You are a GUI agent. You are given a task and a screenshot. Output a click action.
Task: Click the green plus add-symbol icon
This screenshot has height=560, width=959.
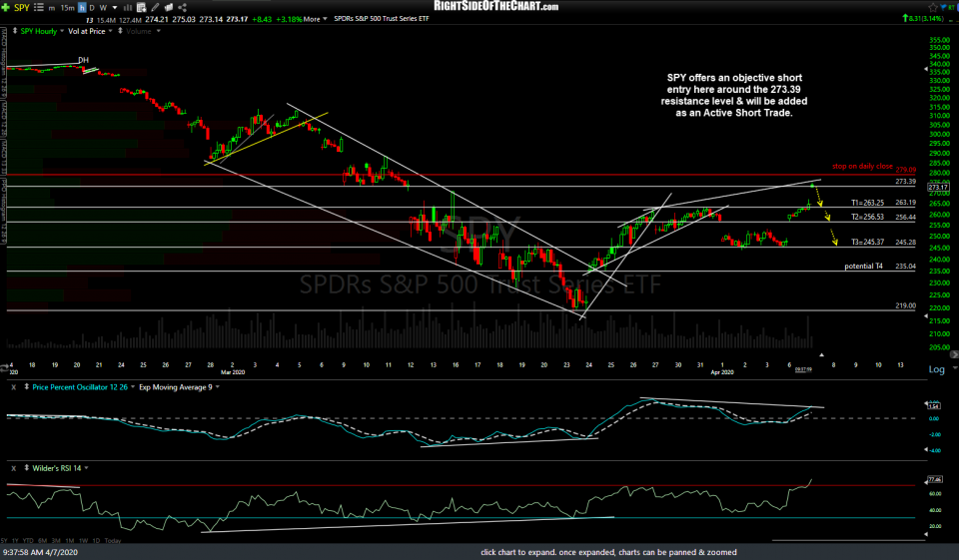[x=6, y=7]
